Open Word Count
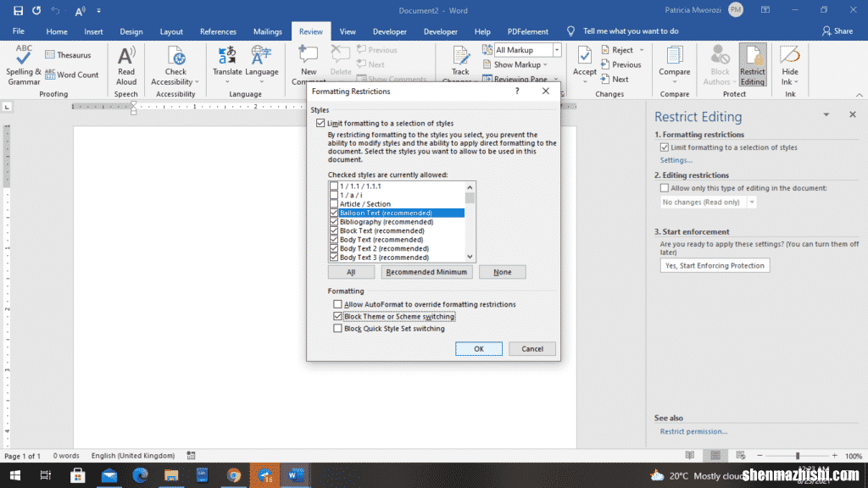This screenshot has height=488, width=868. pyautogui.click(x=72, y=75)
